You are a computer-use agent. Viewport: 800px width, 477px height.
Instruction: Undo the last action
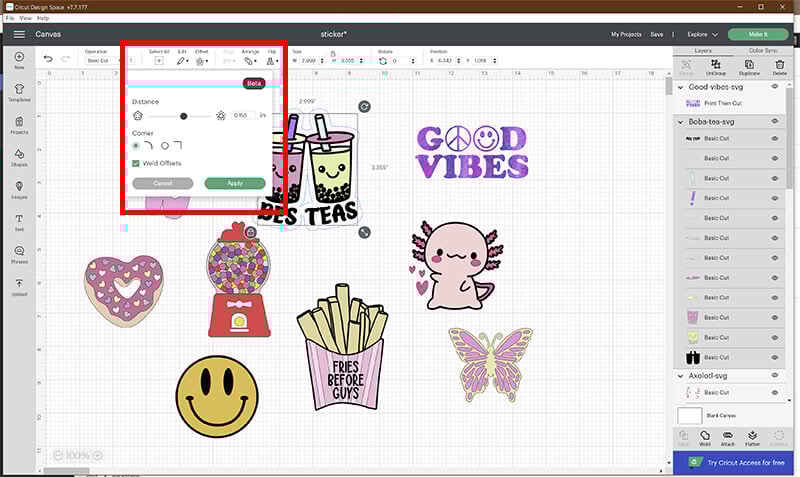(48, 59)
